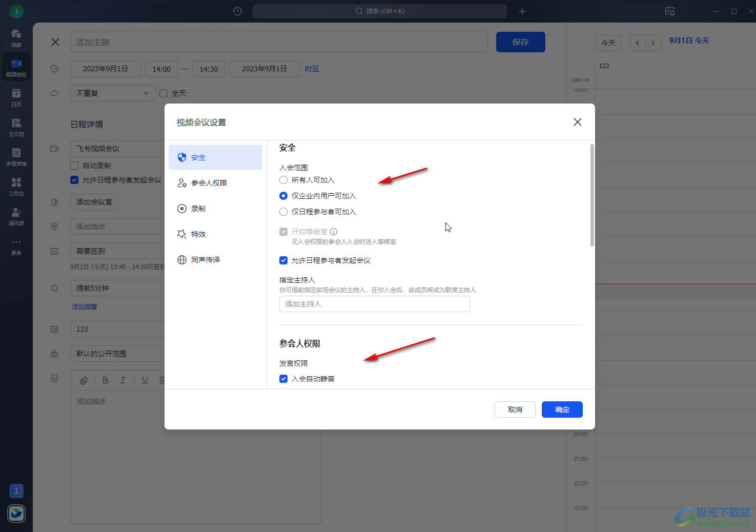The width and height of the screenshot is (756, 532).
Task: Click 添加提醒 link
Action: 85,306
